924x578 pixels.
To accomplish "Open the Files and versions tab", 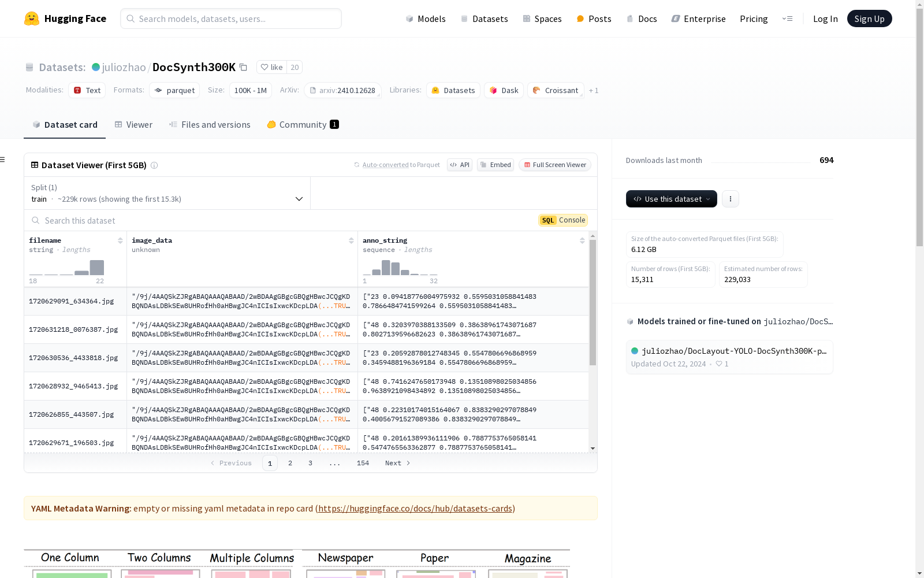I will pyautogui.click(x=210, y=125).
